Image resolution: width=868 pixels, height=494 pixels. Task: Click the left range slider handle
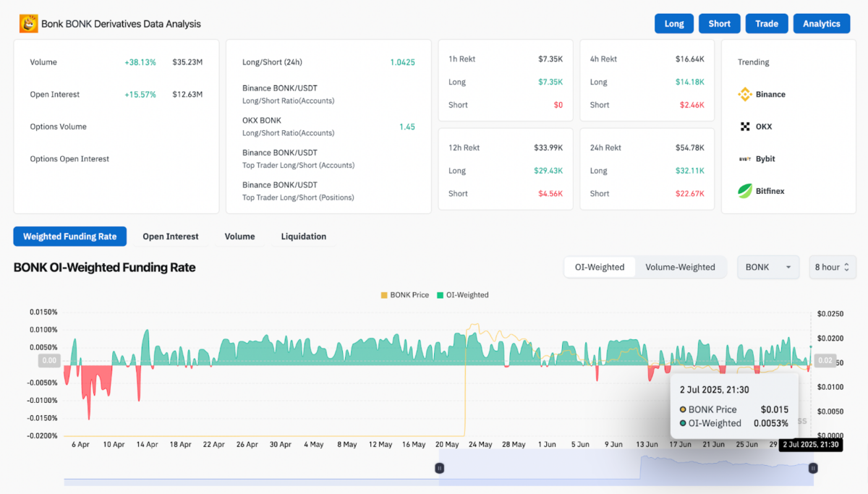click(x=439, y=468)
